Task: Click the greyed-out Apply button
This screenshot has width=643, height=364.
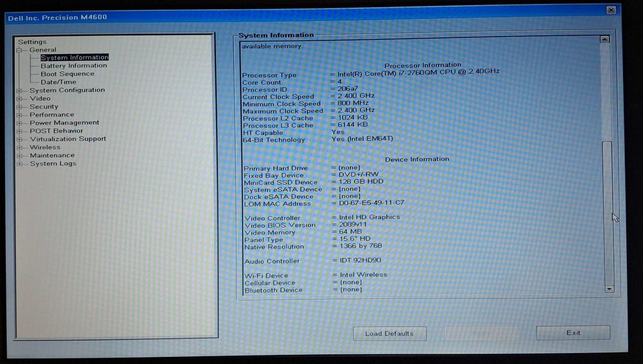Action: pos(482,333)
